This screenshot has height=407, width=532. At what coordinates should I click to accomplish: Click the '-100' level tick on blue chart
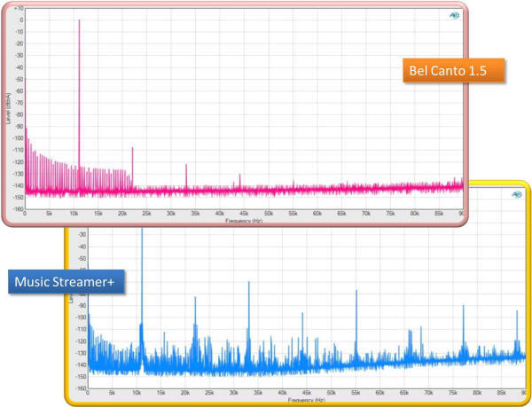coord(82,317)
